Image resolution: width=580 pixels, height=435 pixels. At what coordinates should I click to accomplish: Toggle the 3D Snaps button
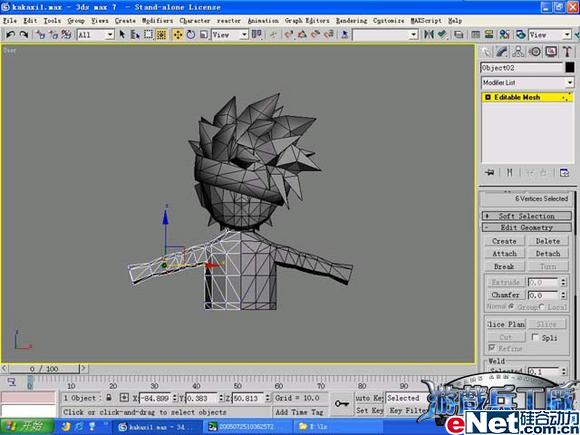point(289,34)
